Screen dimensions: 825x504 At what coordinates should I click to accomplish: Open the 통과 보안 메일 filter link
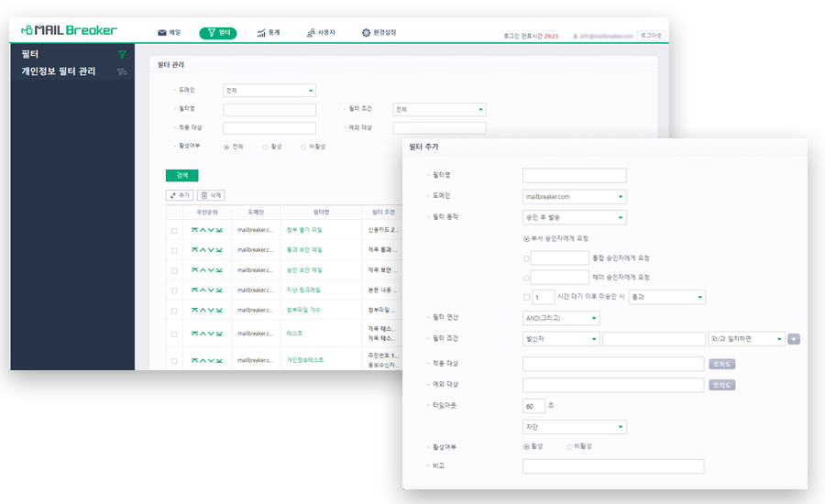click(x=304, y=250)
